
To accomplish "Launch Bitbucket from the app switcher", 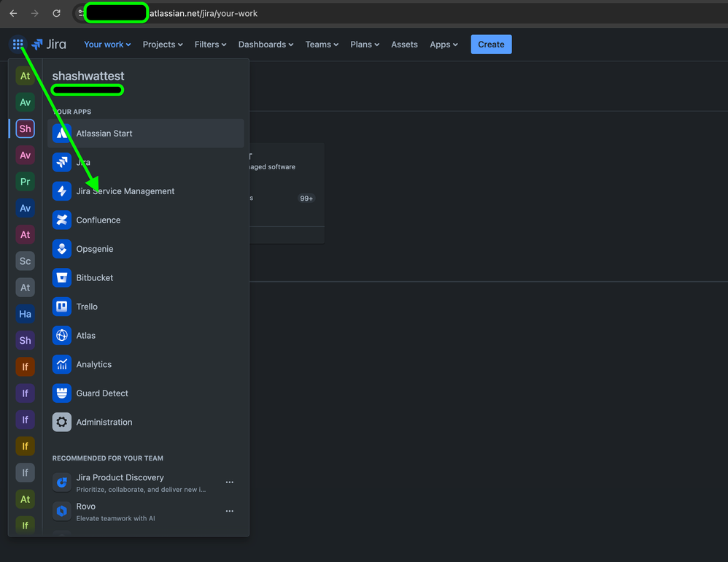I will (x=95, y=277).
